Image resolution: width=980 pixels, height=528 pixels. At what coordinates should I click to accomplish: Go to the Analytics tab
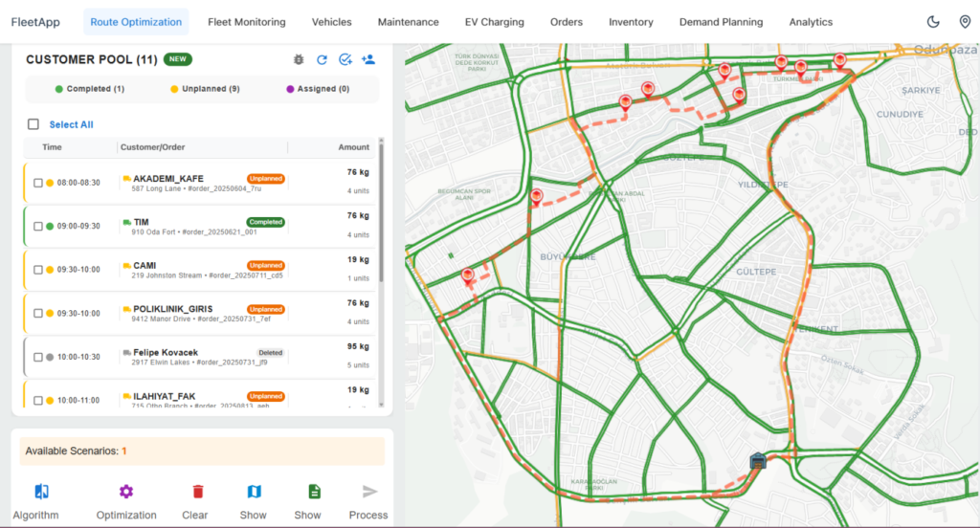click(x=811, y=22)
